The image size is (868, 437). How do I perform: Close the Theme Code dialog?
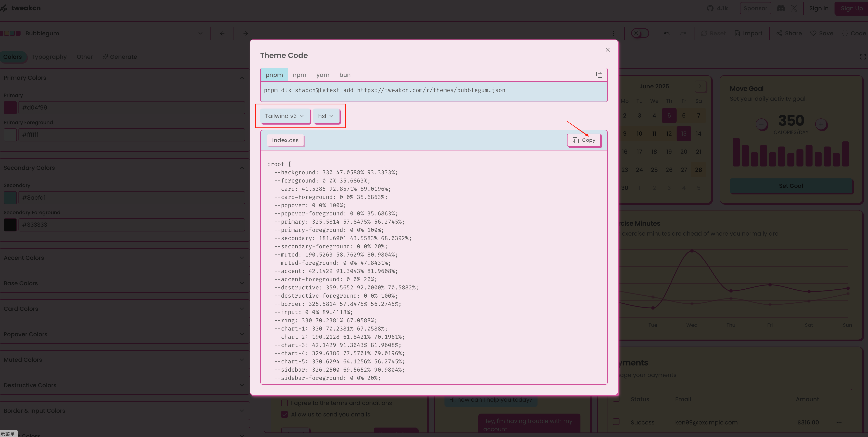(x=608, y=50)
